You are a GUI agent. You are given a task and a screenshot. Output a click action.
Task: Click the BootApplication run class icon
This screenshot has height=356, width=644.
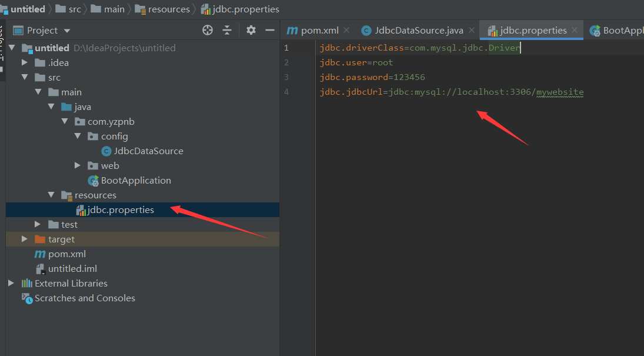(x=94, y=181)
